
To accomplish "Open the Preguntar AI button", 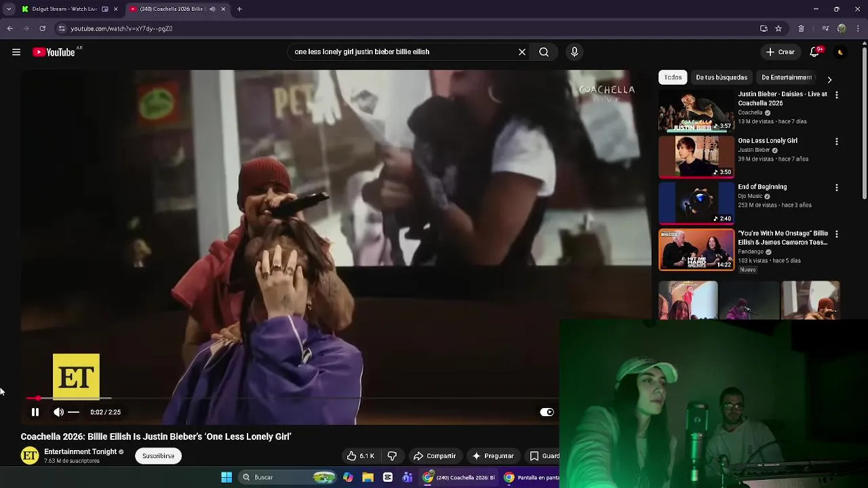I will coord(493,456).
